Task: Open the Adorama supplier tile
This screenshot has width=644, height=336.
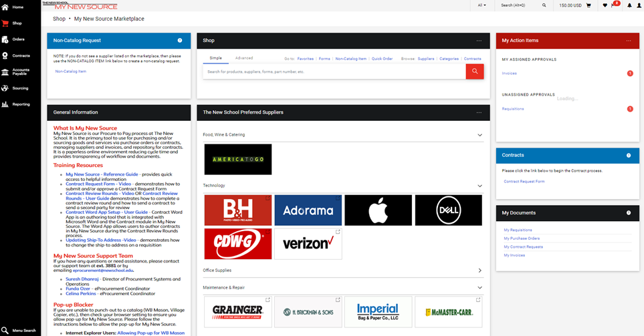Action: (308, 210)
